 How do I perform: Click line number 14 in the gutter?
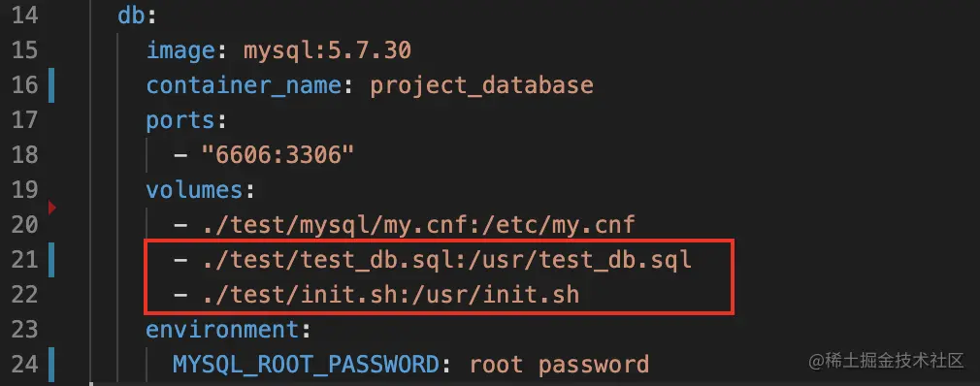tap(25, 15)
